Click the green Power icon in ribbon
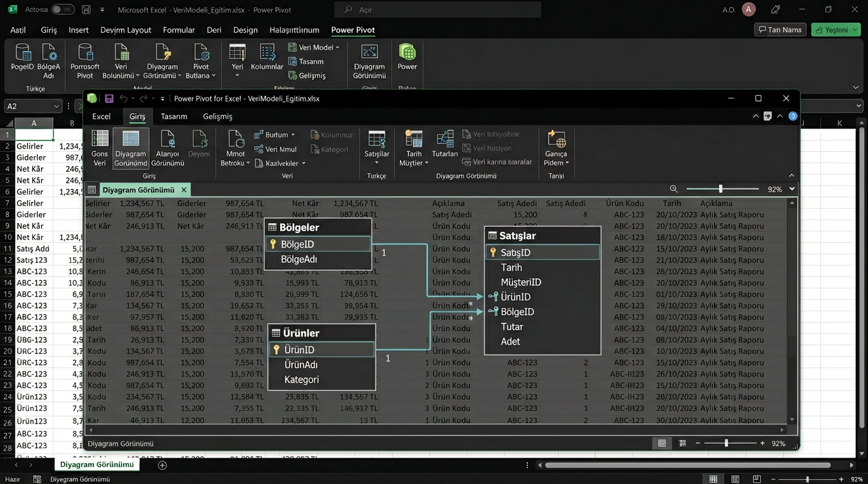The width and height of the screenshot is (868, 484). [407, 57]
